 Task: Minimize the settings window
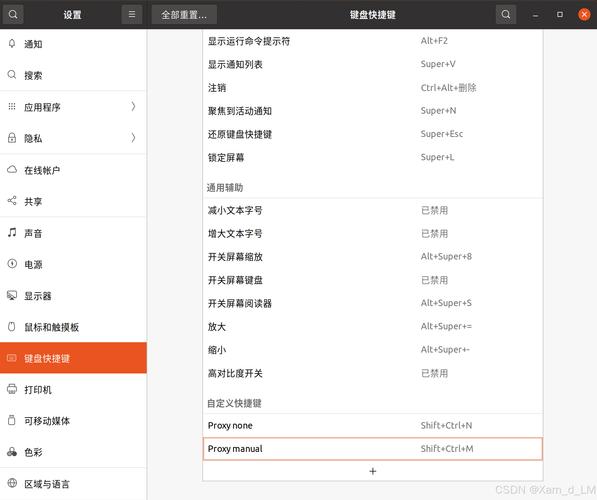(535, 15)
